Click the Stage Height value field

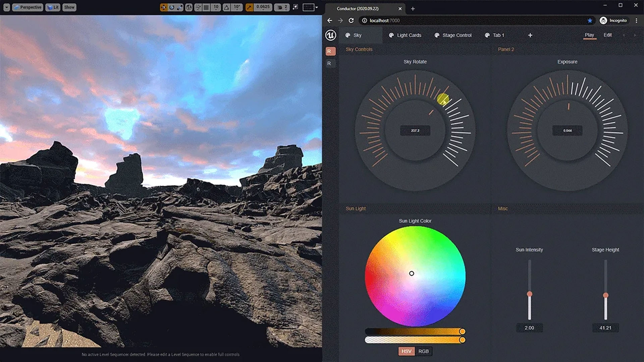[605, 328]
